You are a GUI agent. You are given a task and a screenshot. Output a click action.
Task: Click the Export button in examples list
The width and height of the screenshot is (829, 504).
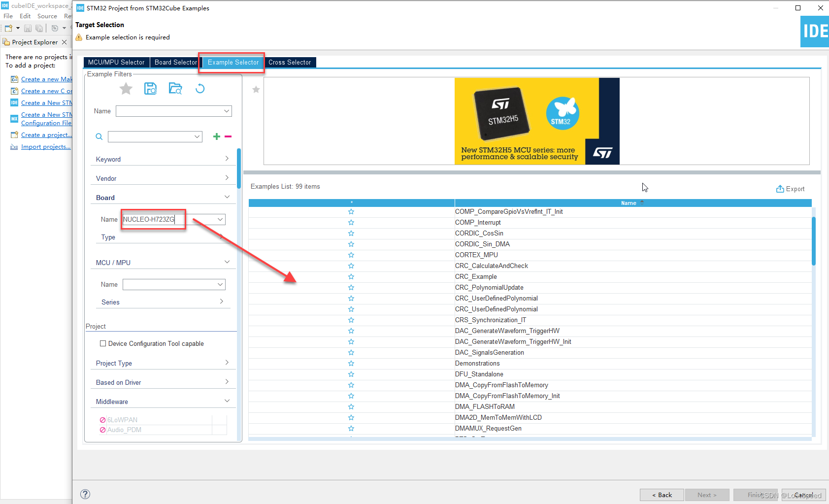point(791,189)
